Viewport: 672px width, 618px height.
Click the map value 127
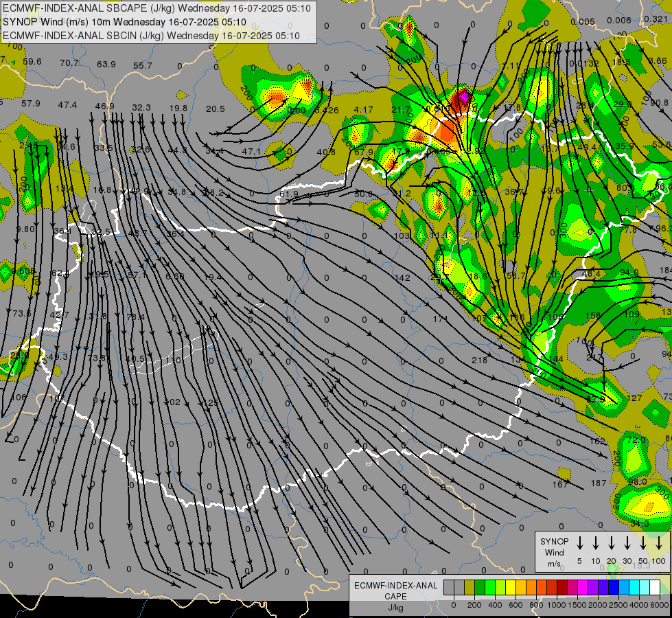pos(634,398)
